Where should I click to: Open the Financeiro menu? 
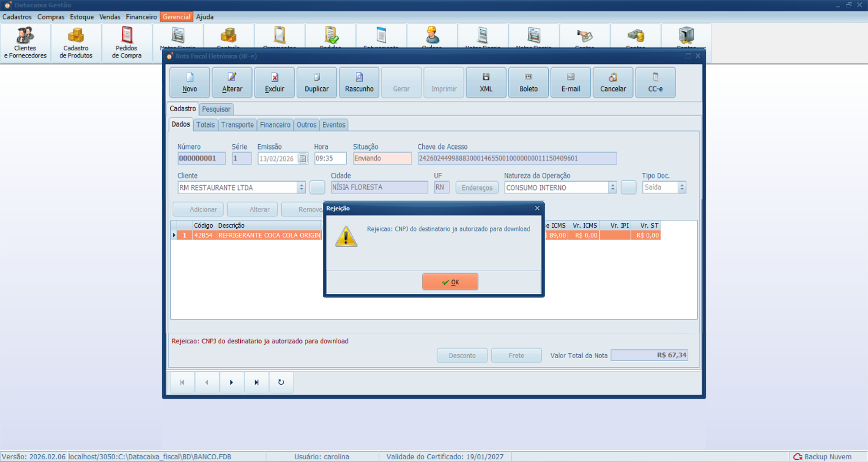coord(141,17)
